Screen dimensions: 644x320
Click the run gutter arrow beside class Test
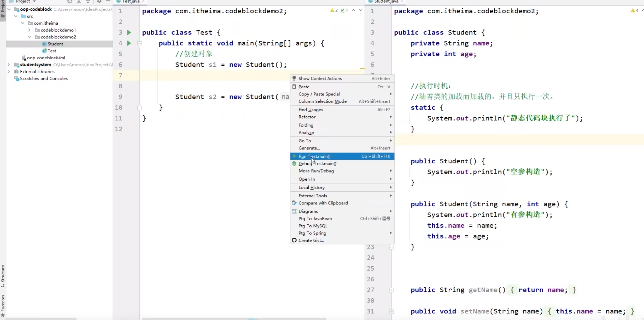129,32
